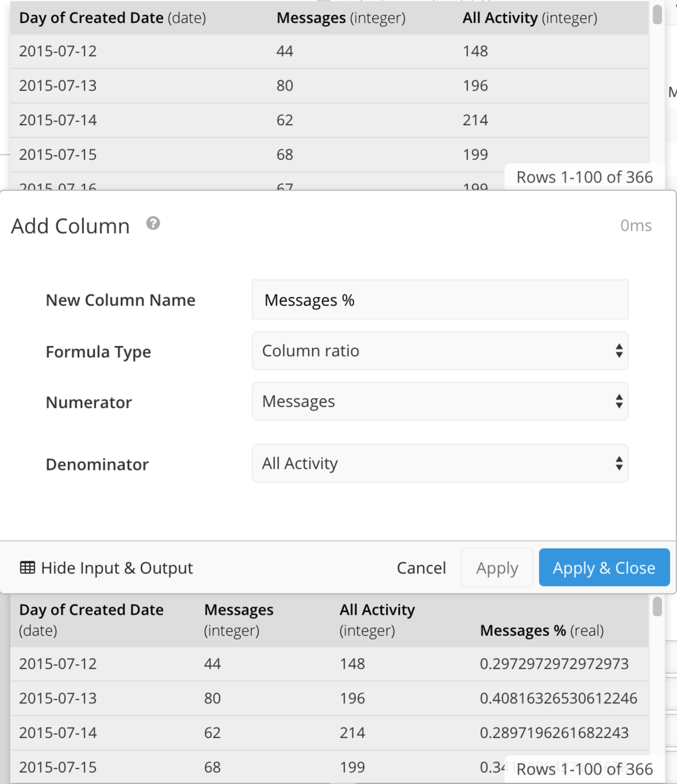Click the 0.2897196261682243 output cell

[554, 733]
